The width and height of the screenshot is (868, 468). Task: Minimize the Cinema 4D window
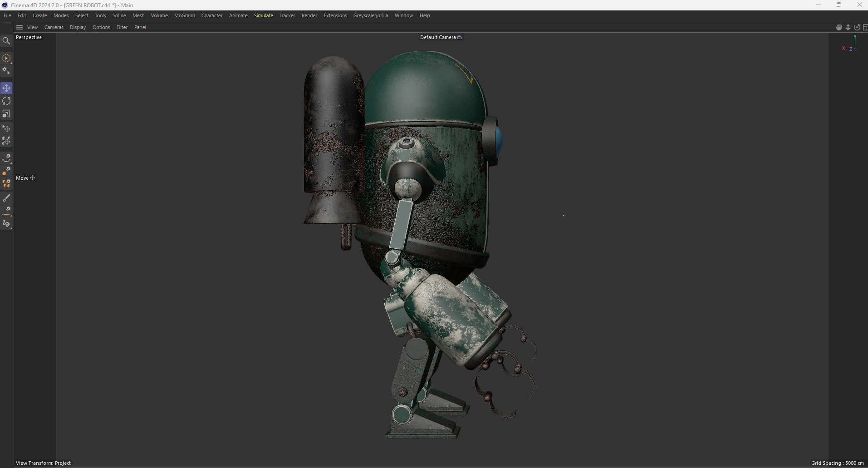[x=819, y=5]
